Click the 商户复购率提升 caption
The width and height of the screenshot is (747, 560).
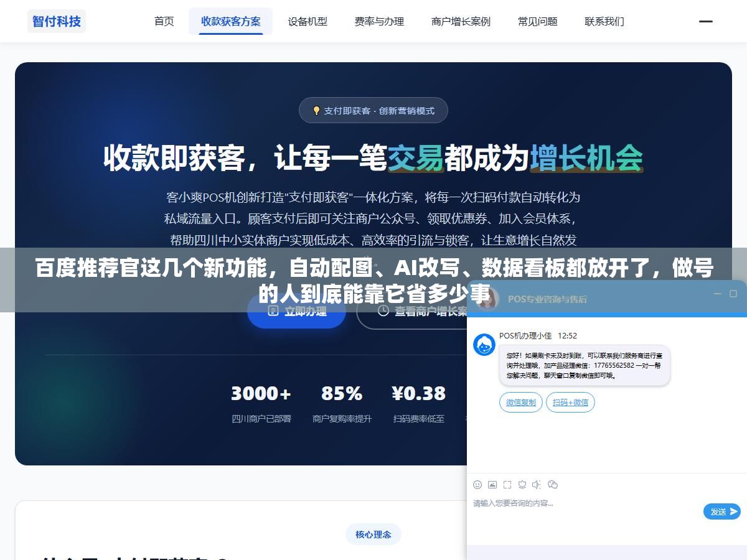click(342, 419)
